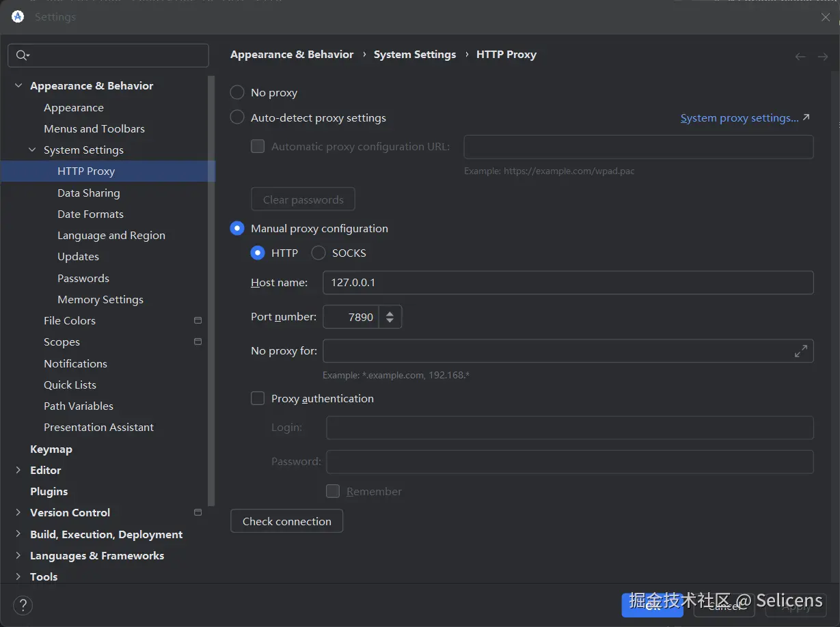840x627 pixels.
Task: Expand the Tools section
Action: [x=18, y=576]
